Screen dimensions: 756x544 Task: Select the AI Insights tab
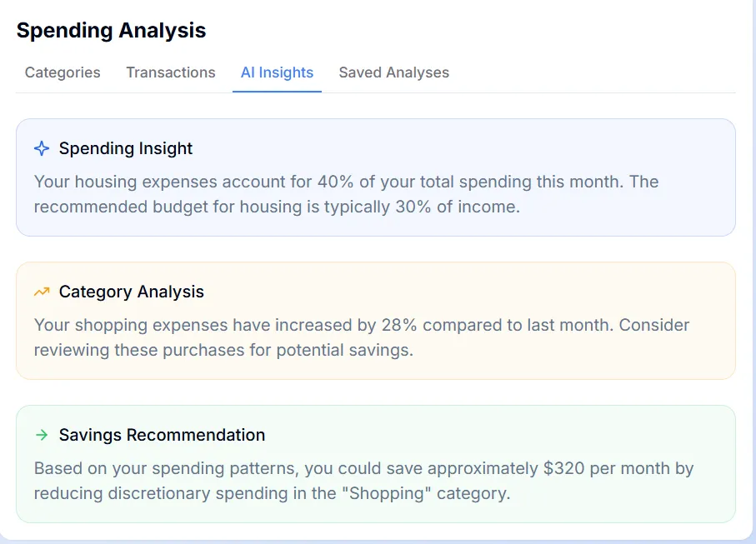pos(277,72)
